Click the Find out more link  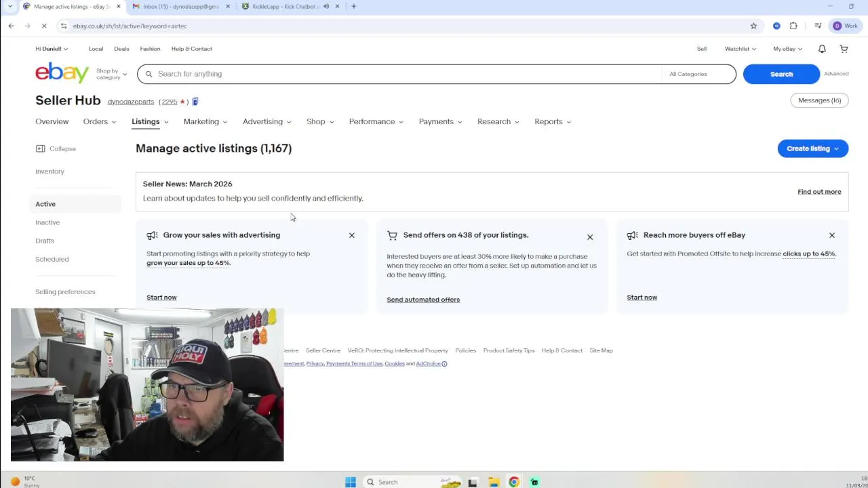819,192
